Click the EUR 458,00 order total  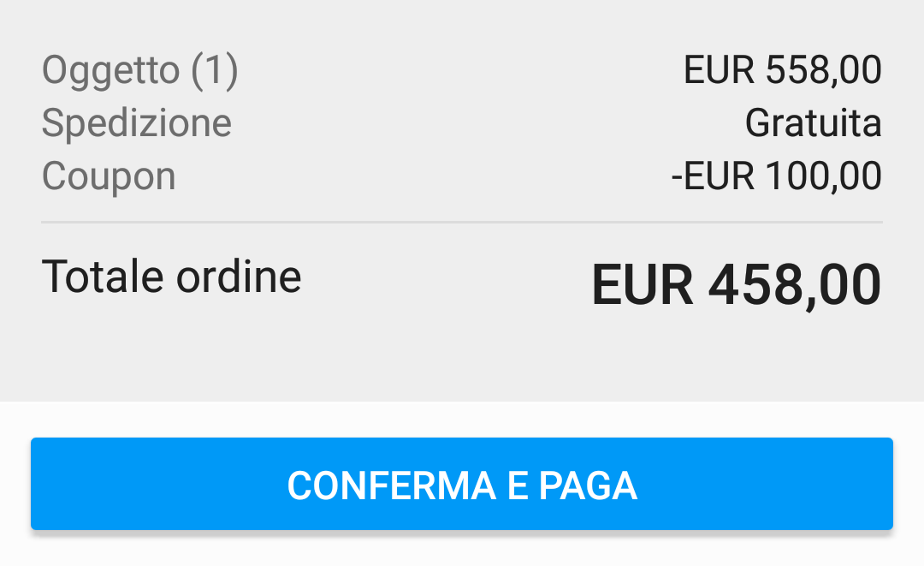(x=736, y=285)
